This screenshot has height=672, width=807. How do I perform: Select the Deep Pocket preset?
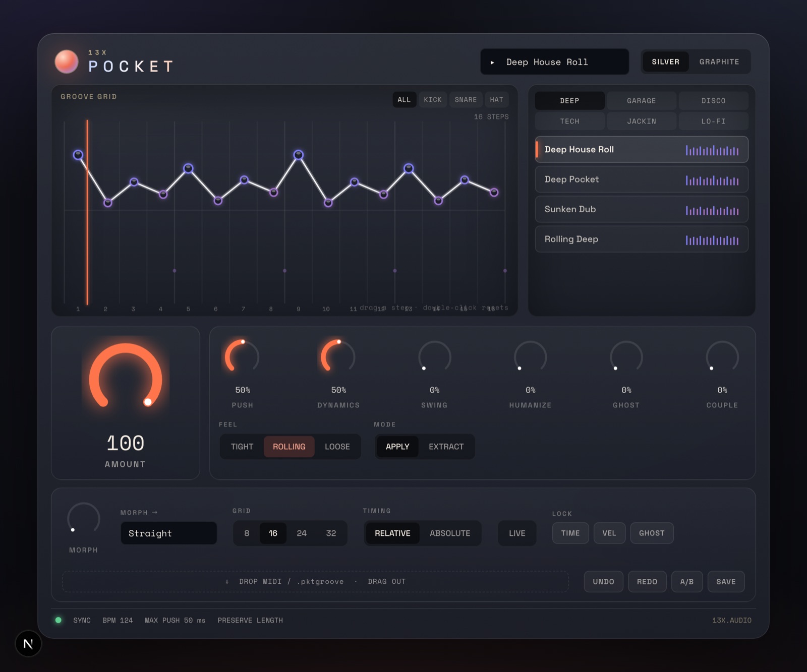pyautogui.click(x=642, y=179)
